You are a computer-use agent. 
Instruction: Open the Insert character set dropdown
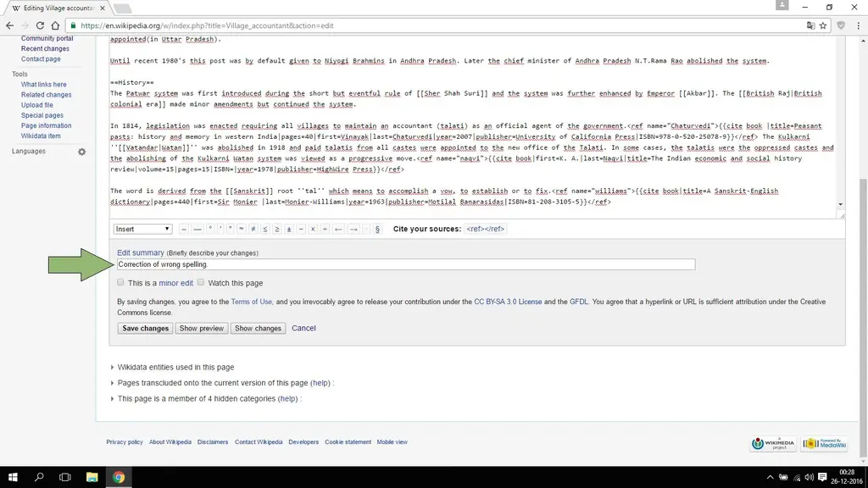click(142, 229)
